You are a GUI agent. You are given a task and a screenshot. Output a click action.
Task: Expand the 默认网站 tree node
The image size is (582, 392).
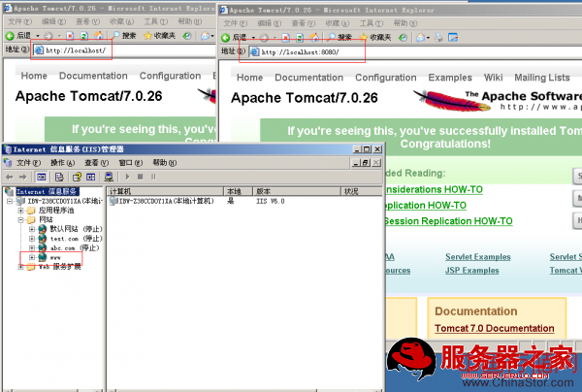click(32, 229)
